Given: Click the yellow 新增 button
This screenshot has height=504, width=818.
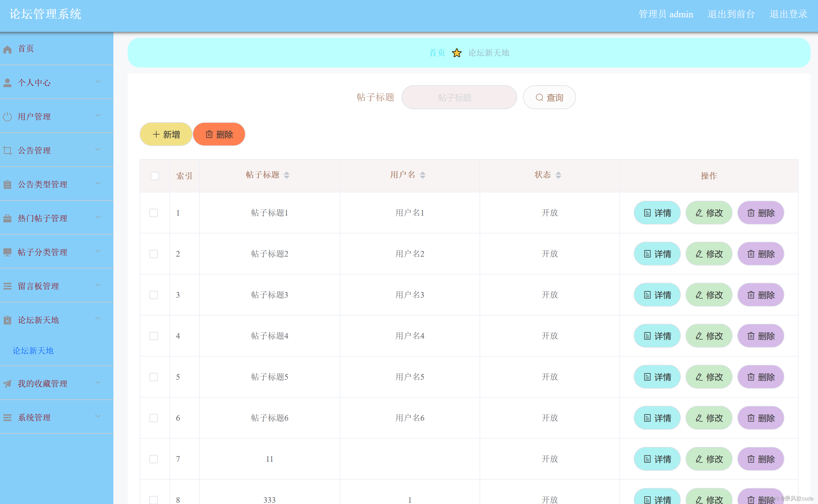Looking at the screenshot, I should click(x=166, y=134).
